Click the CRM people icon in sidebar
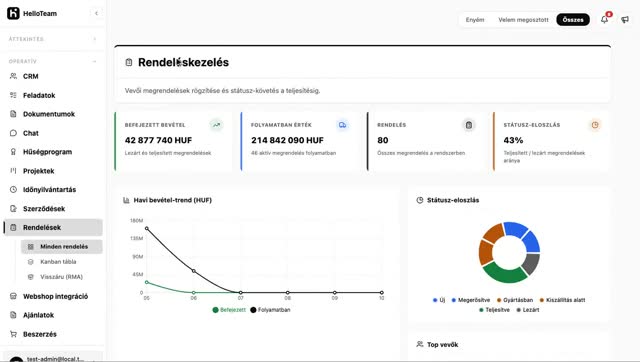This screenshot has height=362, width=640. tap(13, 76)
